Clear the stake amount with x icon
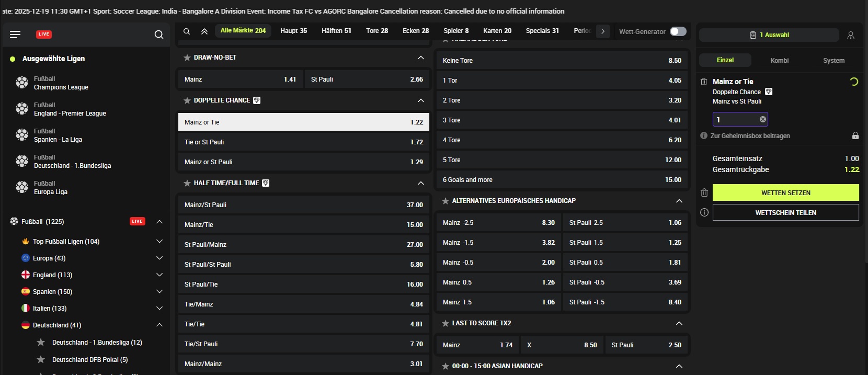Image resolution: width=868 pixels, height=375 pixels. point(763,119)
